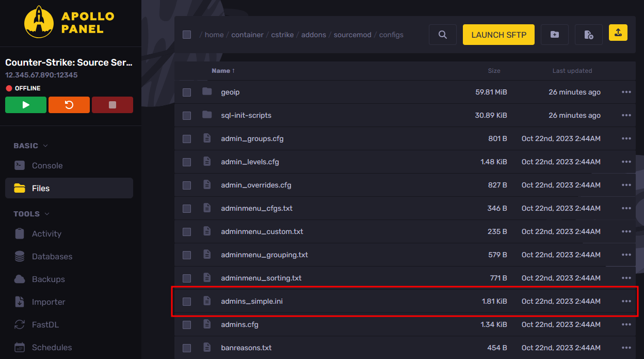Open the Console sidebar item
The height and width of the screenshot is (359, 644).
(47, 165)
